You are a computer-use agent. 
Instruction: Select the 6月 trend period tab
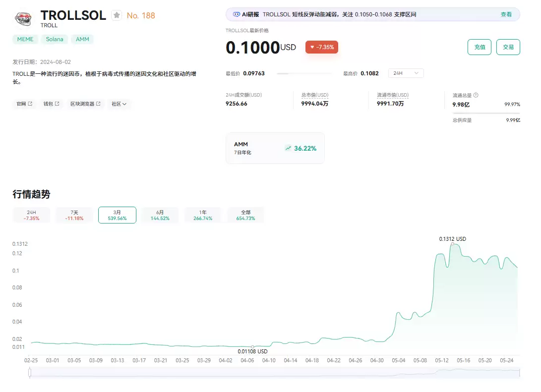(x=160, y=215)
